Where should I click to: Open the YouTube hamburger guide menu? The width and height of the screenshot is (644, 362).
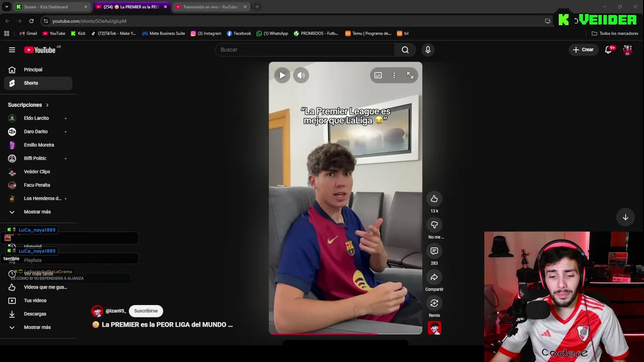[12, 50]
